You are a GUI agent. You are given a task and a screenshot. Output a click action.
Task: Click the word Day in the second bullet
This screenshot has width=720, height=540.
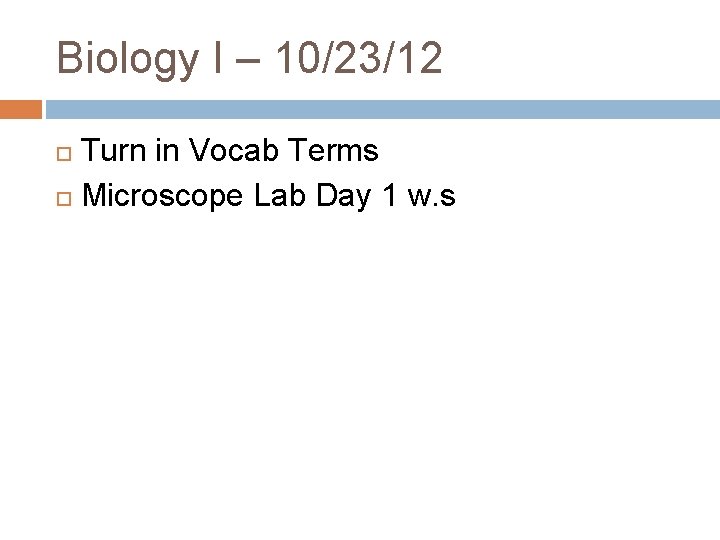pos(343,196)
